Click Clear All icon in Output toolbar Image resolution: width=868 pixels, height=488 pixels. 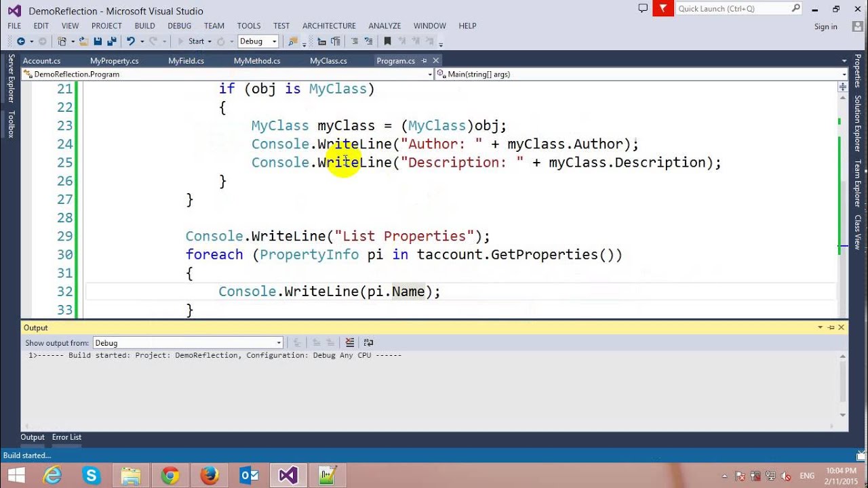click(x=350, y=343)
